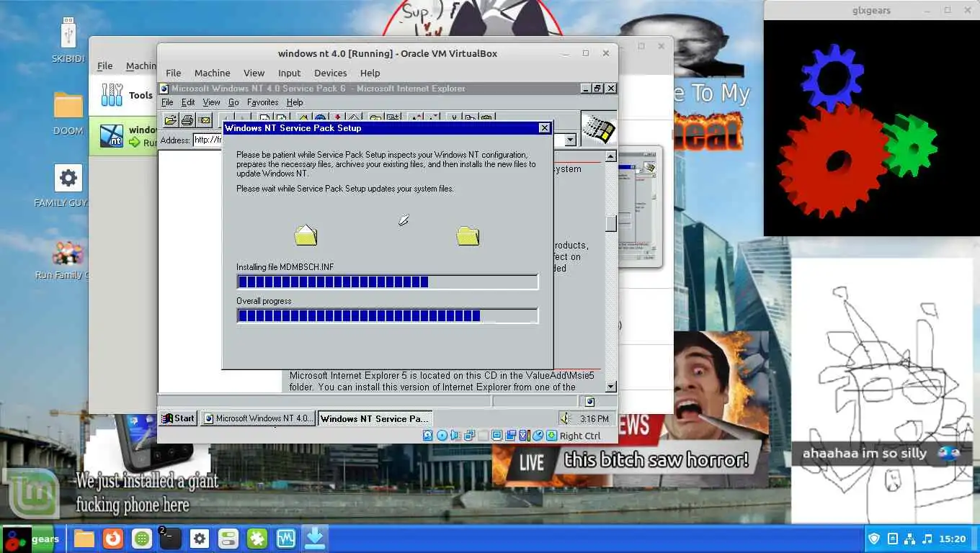Image resolution: width=980 pixels, height=553 pixels.
Task: Click the Windows NT Start button
Action: pyautogui.click(x=178, y=418)
